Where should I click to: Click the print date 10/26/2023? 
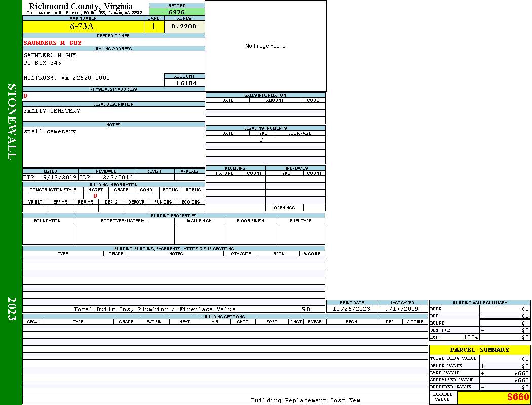coord(352,309)
